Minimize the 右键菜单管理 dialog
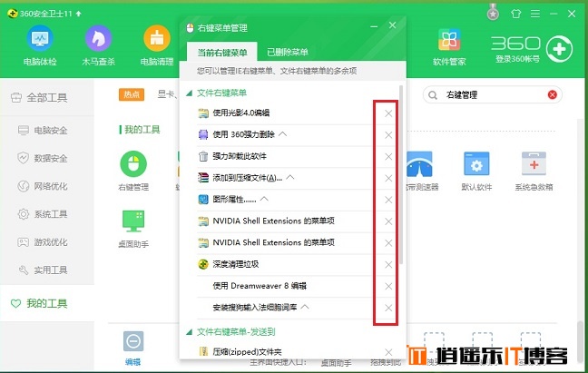This screenshot has height=373, width=588. (374, 26)
